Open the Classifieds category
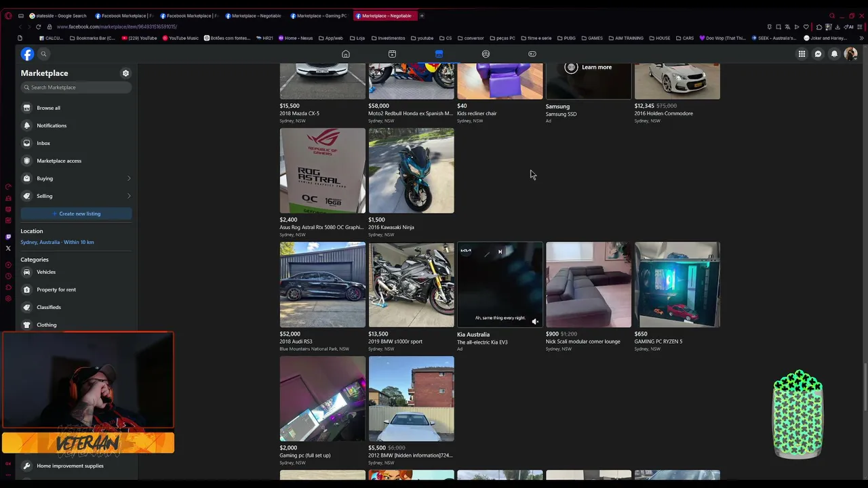This screenshot has width=868, height=488. click(76, 307)
